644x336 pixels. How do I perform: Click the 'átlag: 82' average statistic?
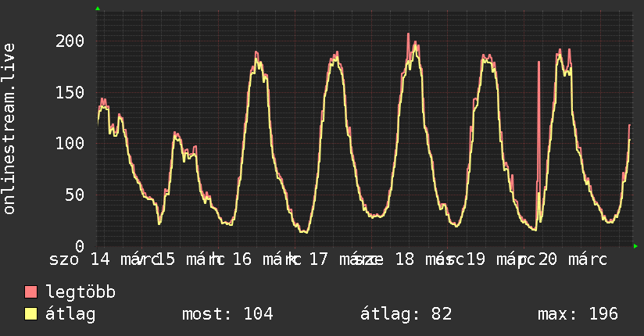coord(406,314)
